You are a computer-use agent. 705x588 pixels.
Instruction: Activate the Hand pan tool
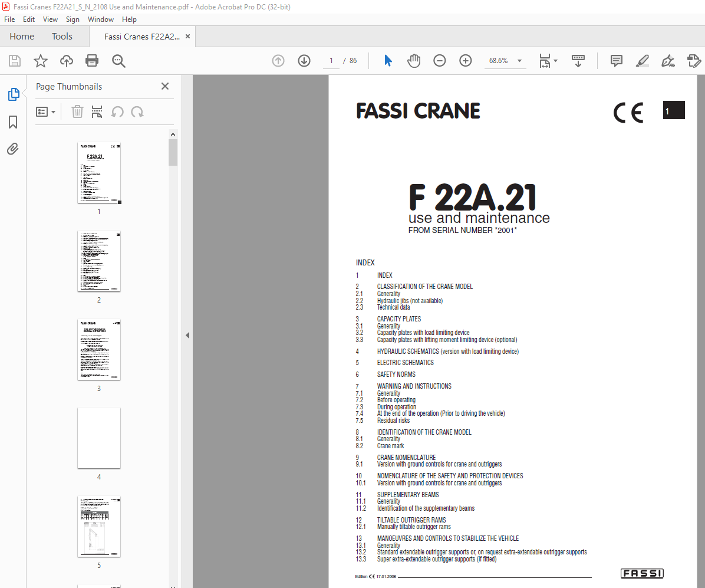click(414, 61)
